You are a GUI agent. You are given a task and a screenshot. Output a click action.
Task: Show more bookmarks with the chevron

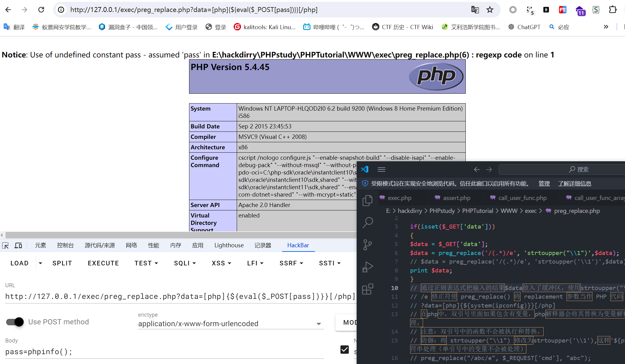(606, 27)
